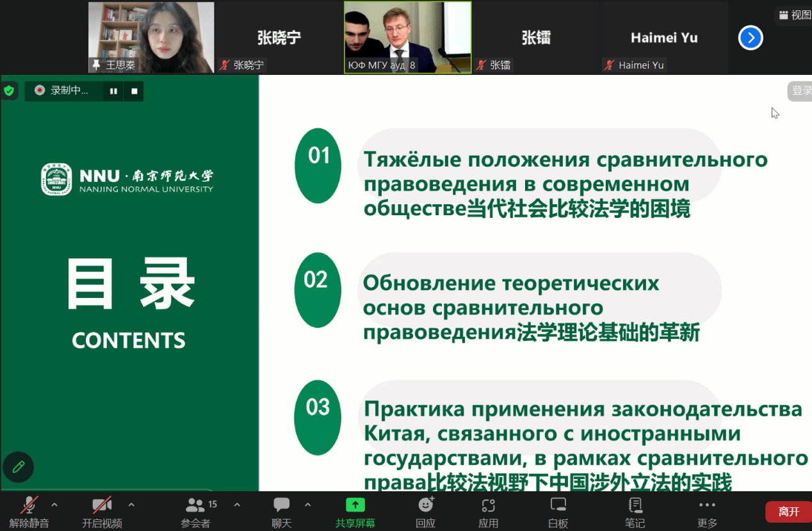
Task: Open the 聊天 chat panel
Action: point(282,505)
